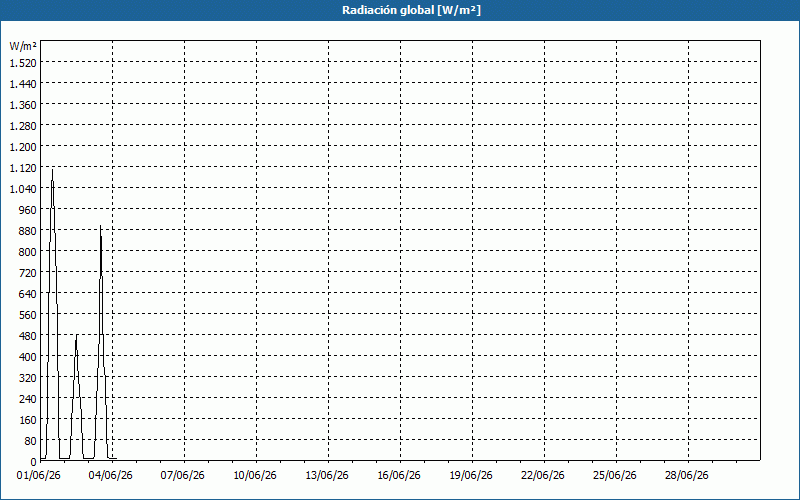
Task: Select the 13/06/26 date label
Action: pos(327,476)
